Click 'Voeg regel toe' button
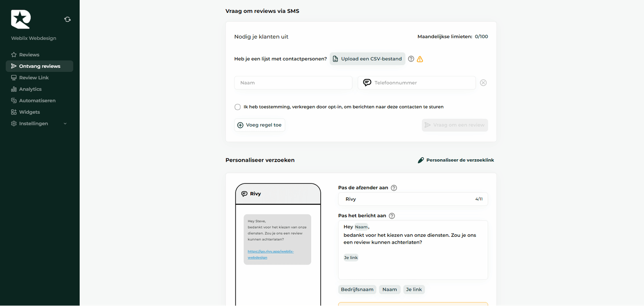 260,125
